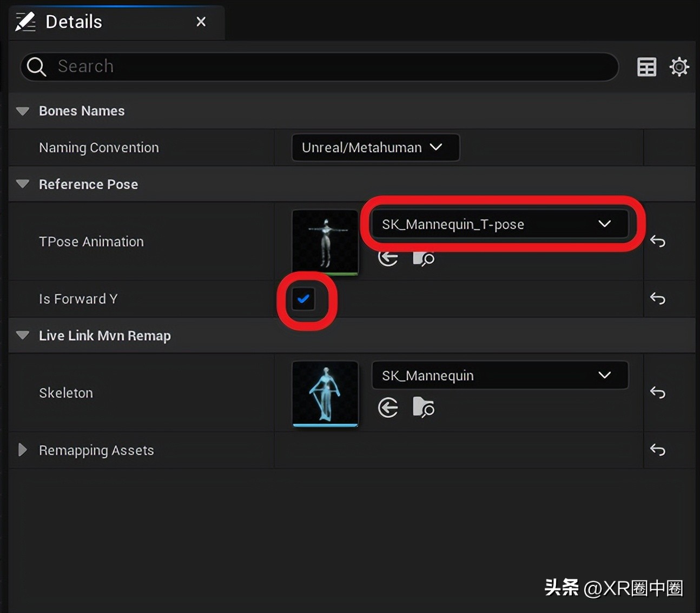This screenshot has width=700, height=613.
Task: Reset TPose Animation to default
Action: (x=657, y=241)
